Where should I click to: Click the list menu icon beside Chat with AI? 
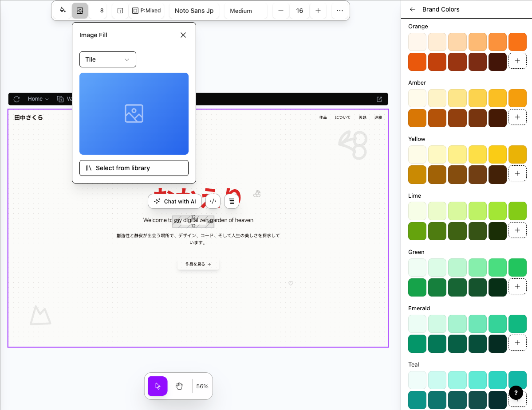231,201
